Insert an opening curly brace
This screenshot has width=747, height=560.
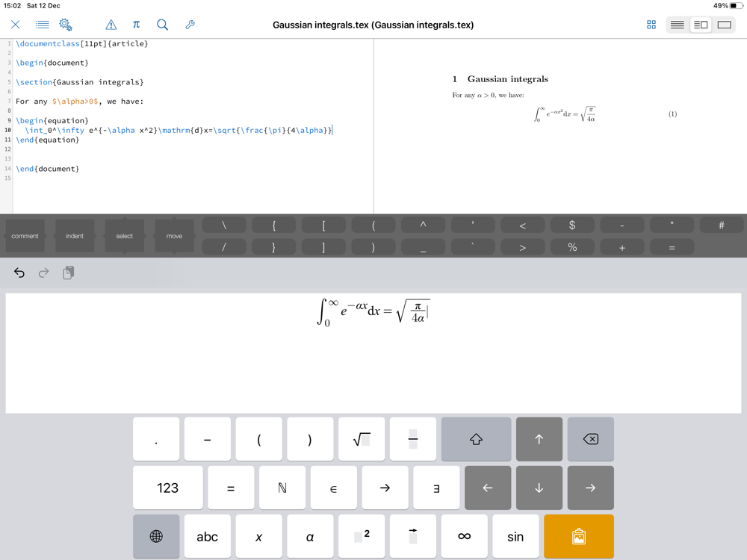pos(274,225)
